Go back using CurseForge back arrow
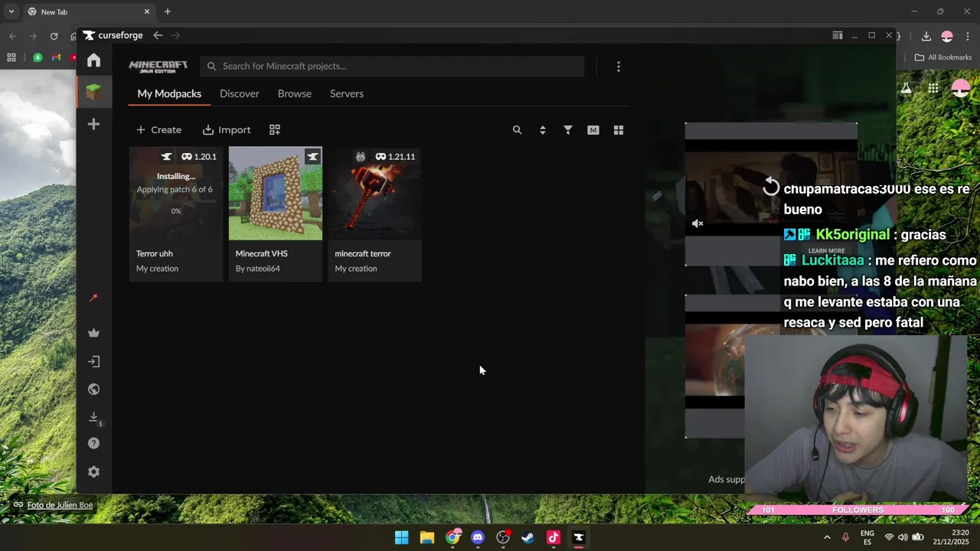The image size is (980, 551). click(x=158, y=35)
